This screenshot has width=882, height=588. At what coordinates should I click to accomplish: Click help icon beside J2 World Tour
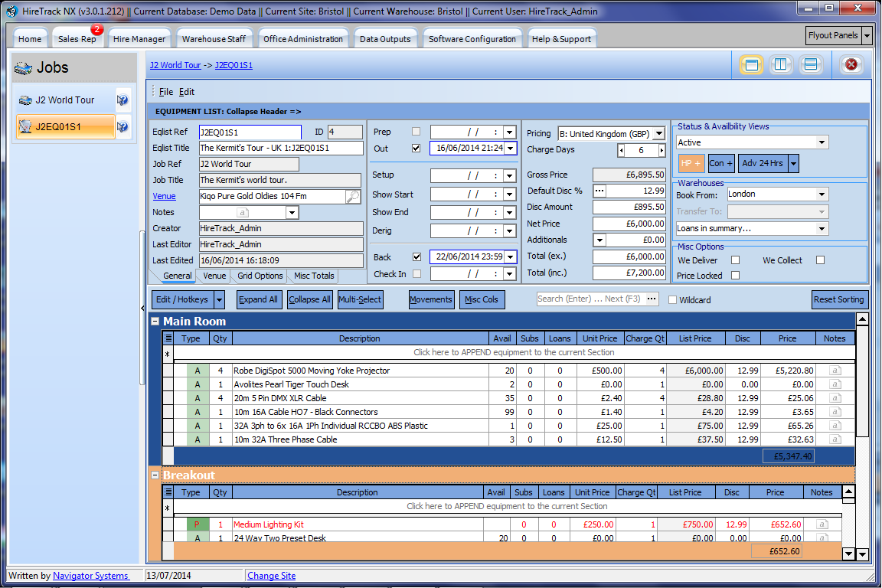122,100
